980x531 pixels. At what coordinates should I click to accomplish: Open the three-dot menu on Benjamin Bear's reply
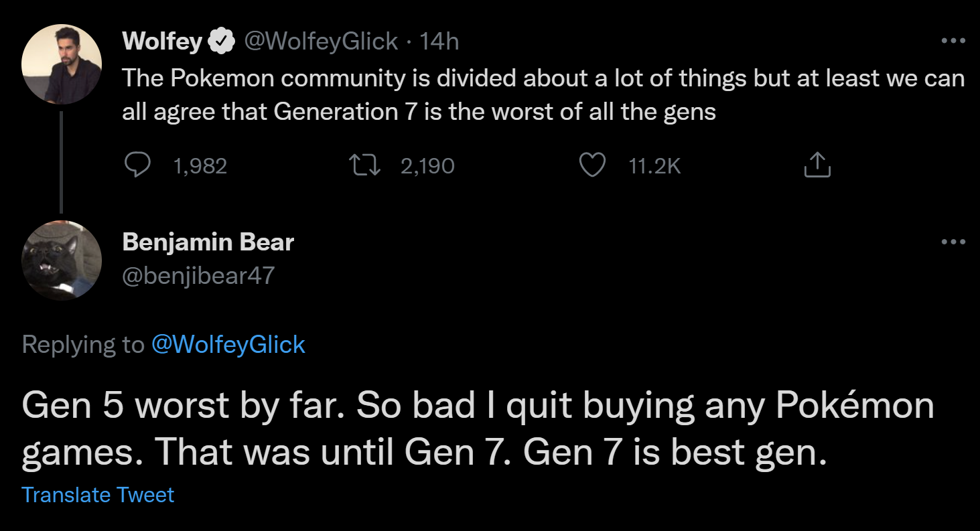click(953, 242)
